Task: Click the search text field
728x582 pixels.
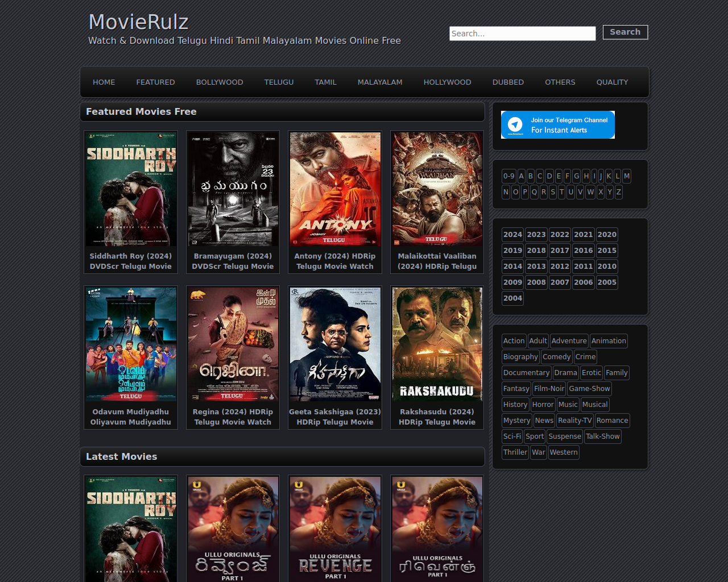Action: tap(523, 34)
